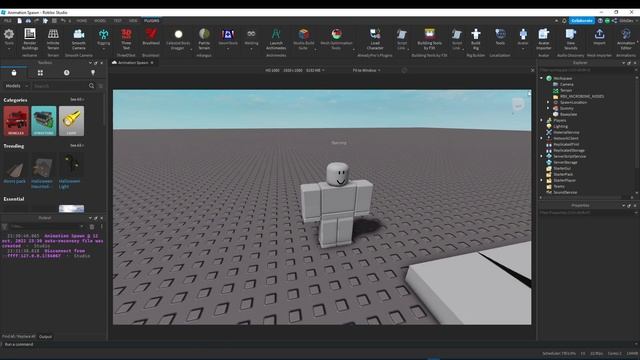640x360 pixels.
Task: Open Studio Build Suite plugin
Action: tap(303, 39)
